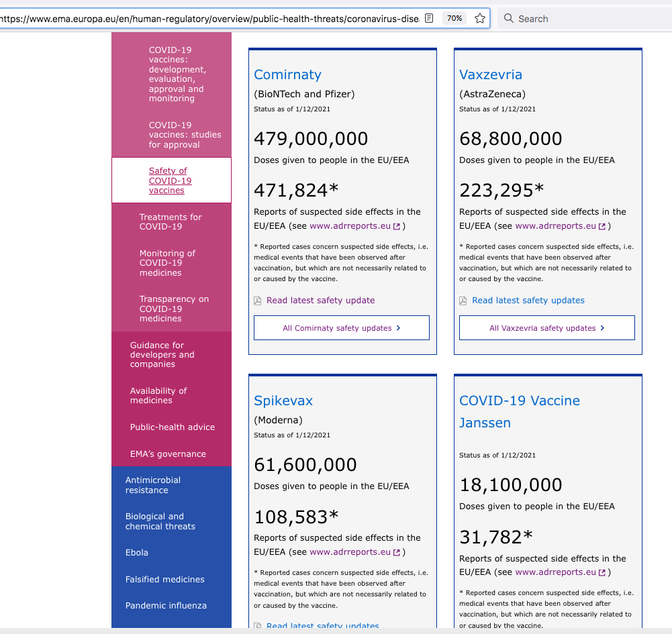Image resolution: width=672 pixels, height=634 pixels.
Task: Read latest safety updates for Vaxzevria
Action: [x=528, y=301]
